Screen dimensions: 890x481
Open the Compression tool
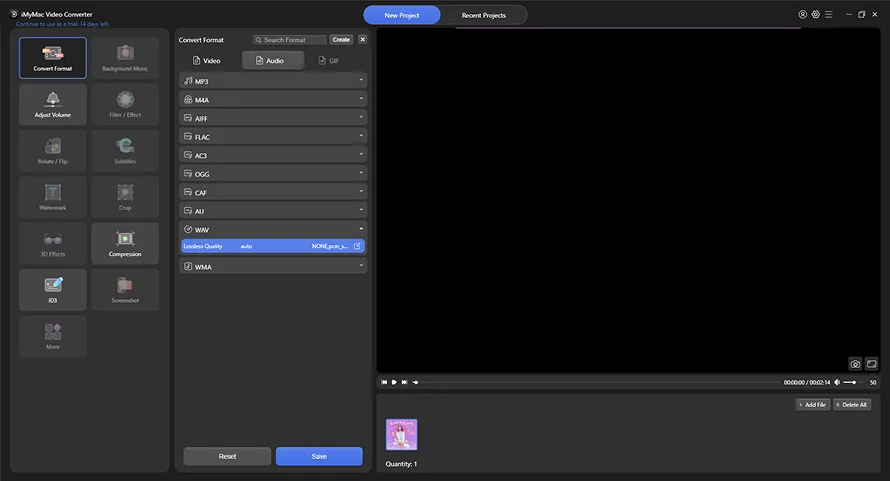[x=125, y=244]
